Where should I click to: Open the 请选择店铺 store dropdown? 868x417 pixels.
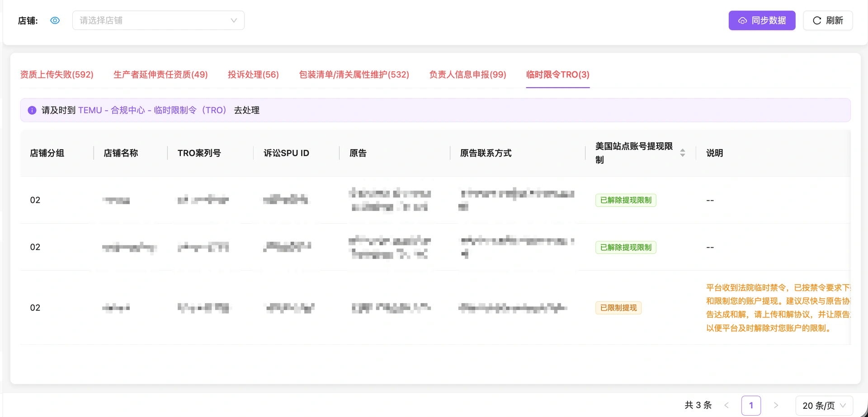(158, 20)
